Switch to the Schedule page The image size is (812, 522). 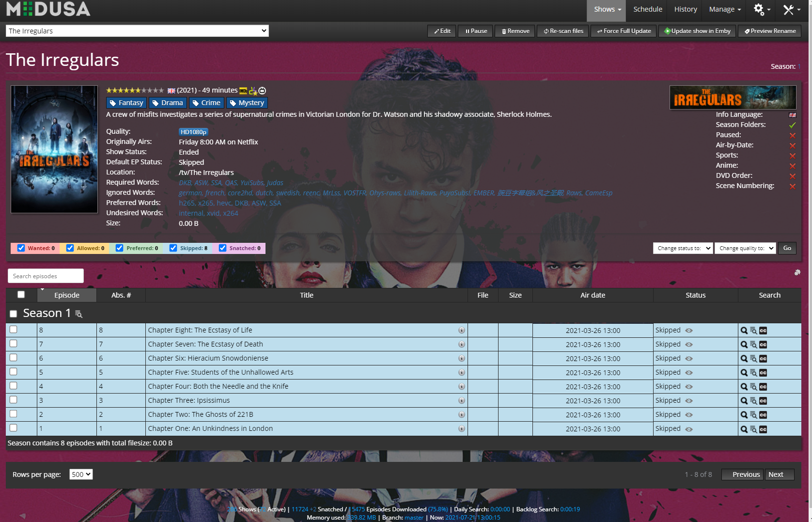pos(647,9)
